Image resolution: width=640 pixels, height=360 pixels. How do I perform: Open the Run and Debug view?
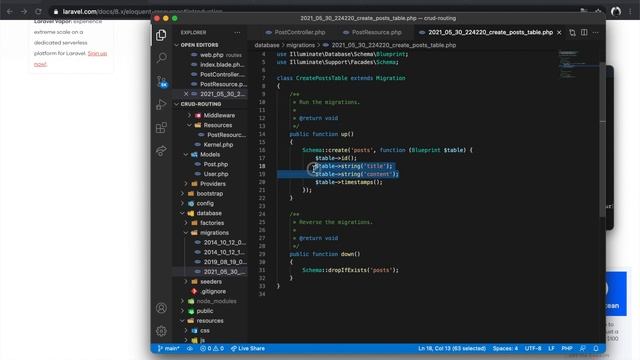coord(161,104)
